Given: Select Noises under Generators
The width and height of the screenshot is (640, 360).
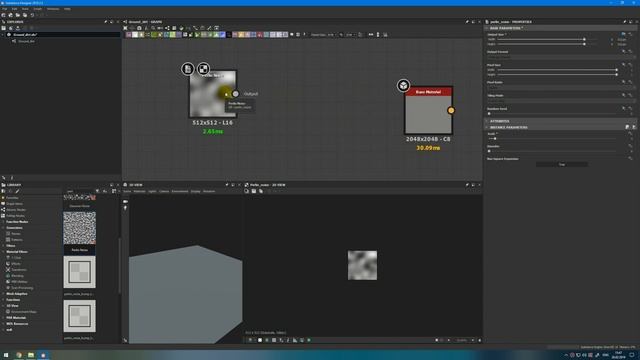Looking at the screenshot, I should tap(16, 233).
